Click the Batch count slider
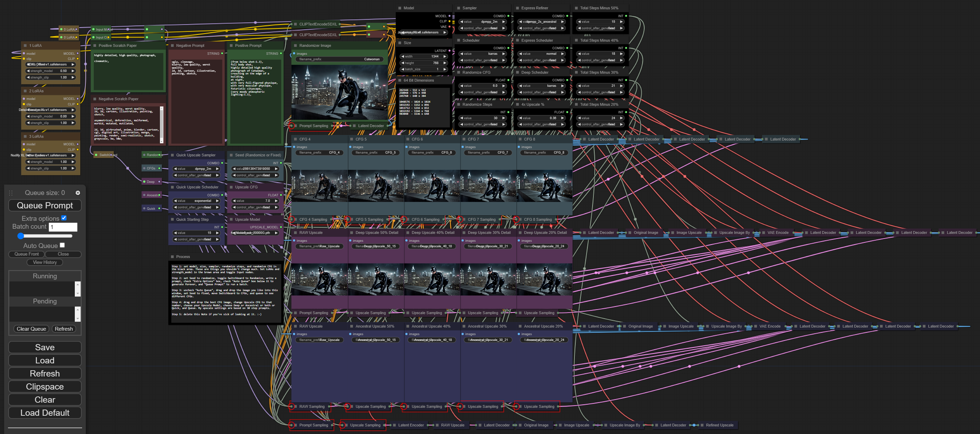This screenshot has width=980, height=434. 45,236
